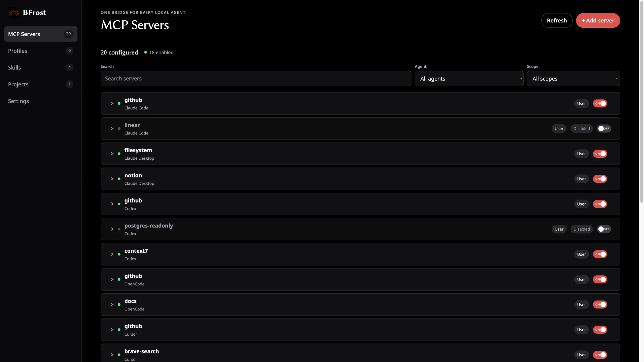This screenshot has height=362, width=644.
Task: Expand the brave-search row chevron
Action: (112, 355)
